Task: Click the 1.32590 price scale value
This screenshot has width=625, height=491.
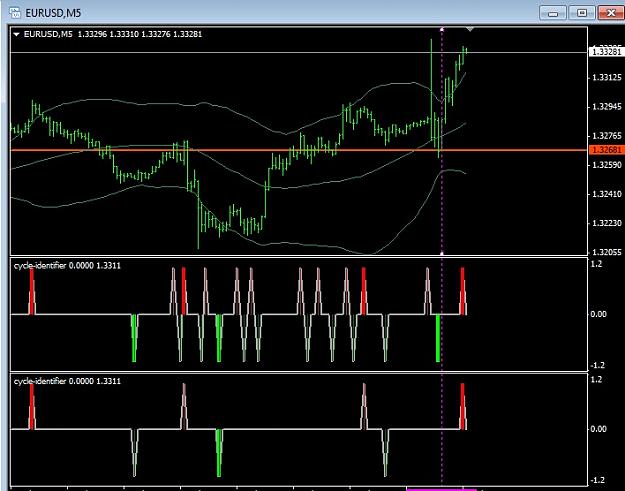Action: [x=607, y=165]
